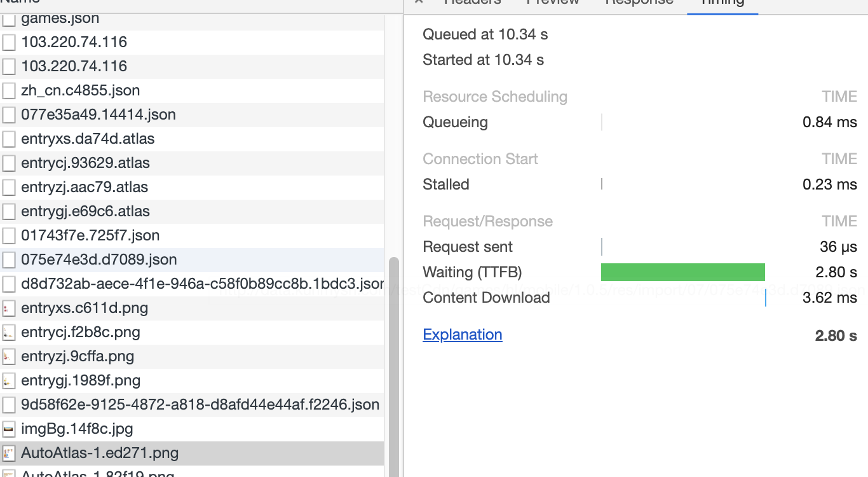868x477 pixels.
Task: Select the first 103.220.74.116 request row
Action: coord(74,42)
